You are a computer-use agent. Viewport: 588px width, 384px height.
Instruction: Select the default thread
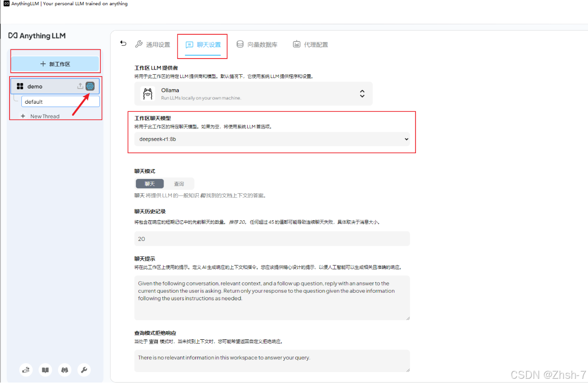click(60, 101)
